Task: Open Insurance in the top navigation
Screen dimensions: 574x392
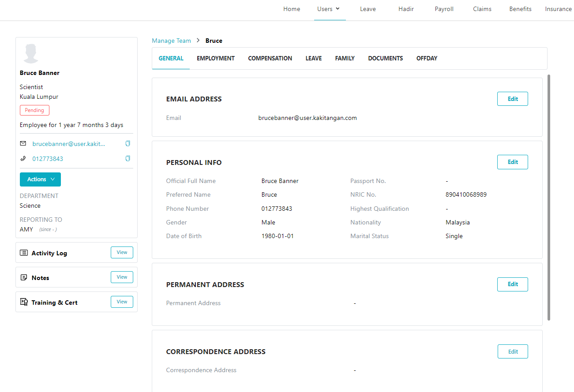Action: coord(558,9)
